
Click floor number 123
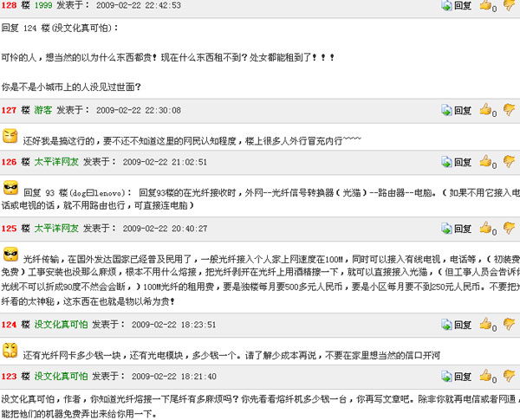(9, 376)
